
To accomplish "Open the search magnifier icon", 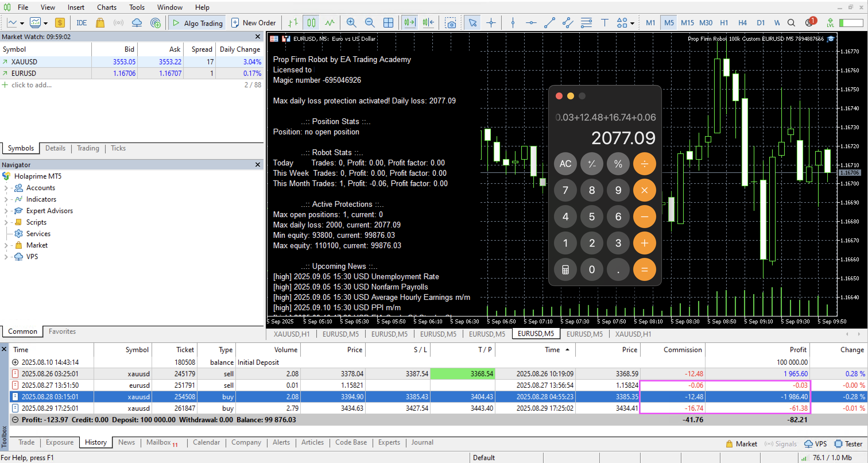I will tap(791, 23).
